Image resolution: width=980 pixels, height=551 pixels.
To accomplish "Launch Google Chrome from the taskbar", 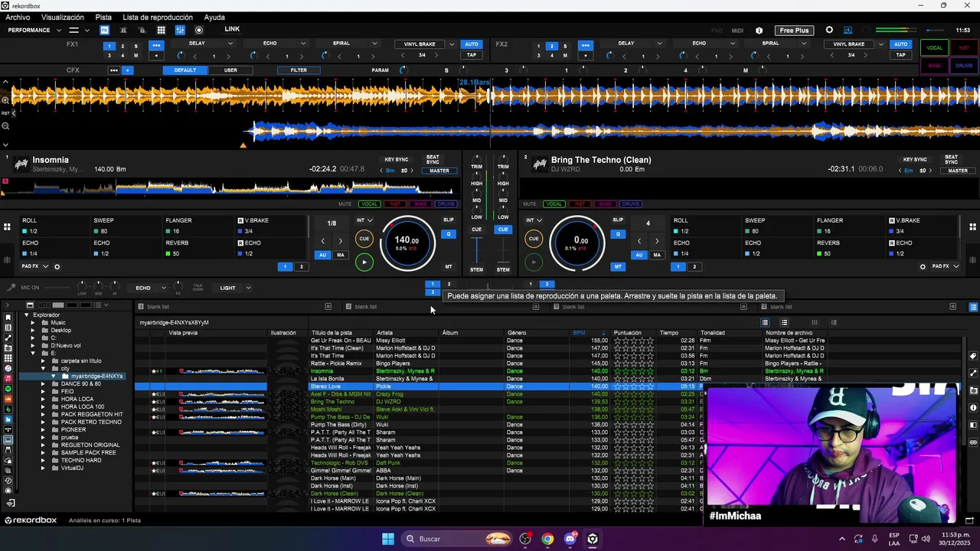I will 547,539.
